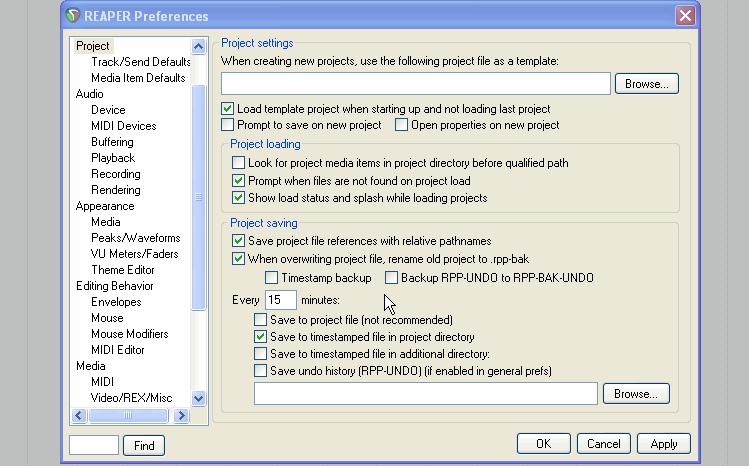Browse for project template file
This screenshot has width=749, height=466.
click(x=646, y=84)
